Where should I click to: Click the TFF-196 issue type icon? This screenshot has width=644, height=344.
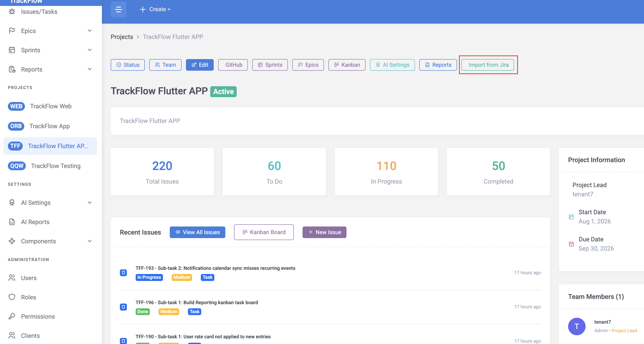click(x=123, y=307)
